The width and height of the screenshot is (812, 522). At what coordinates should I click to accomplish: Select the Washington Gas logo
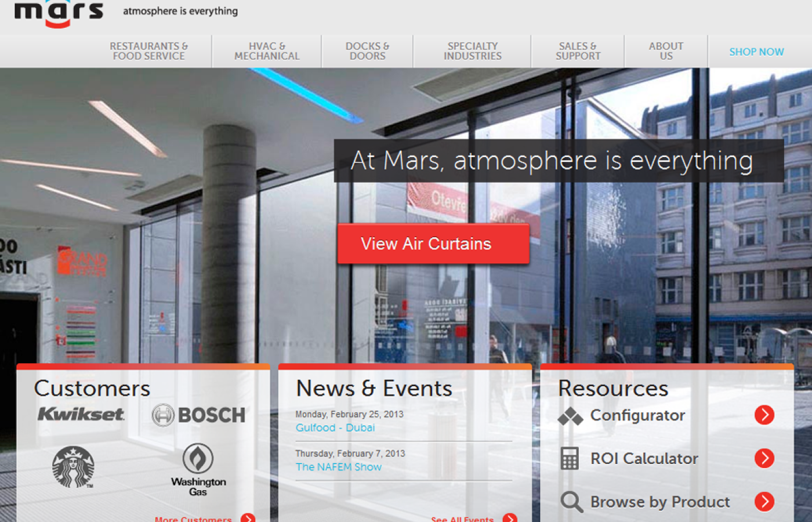pos(198,470)
